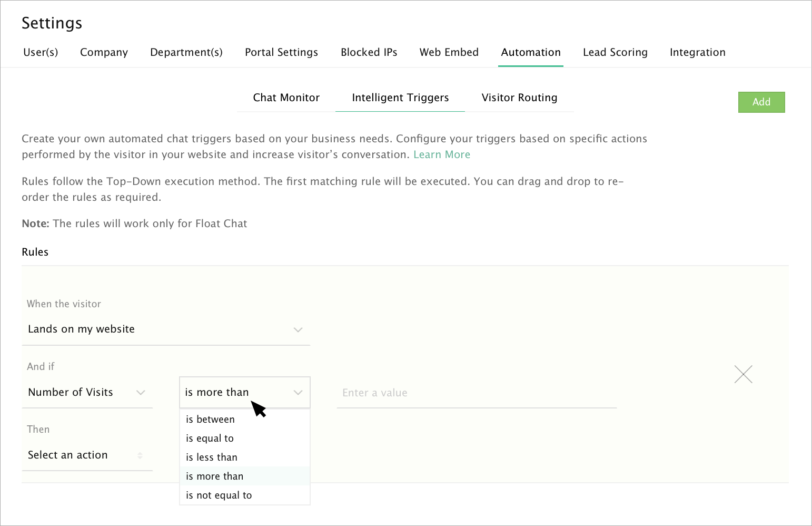
Task: Focus the 'Enter a value' field
Action: [x=476, y=393]
